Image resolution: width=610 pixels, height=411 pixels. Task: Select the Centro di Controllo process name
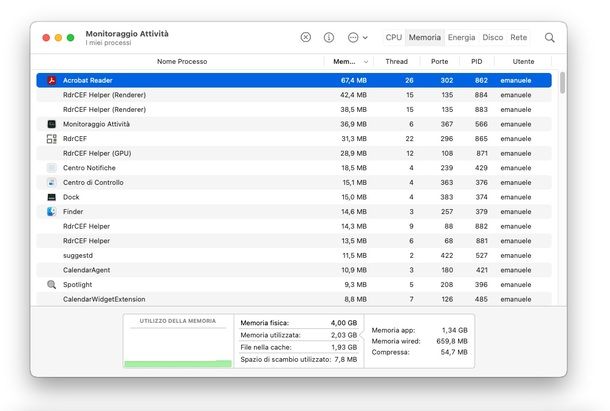(x=93, y=183)
